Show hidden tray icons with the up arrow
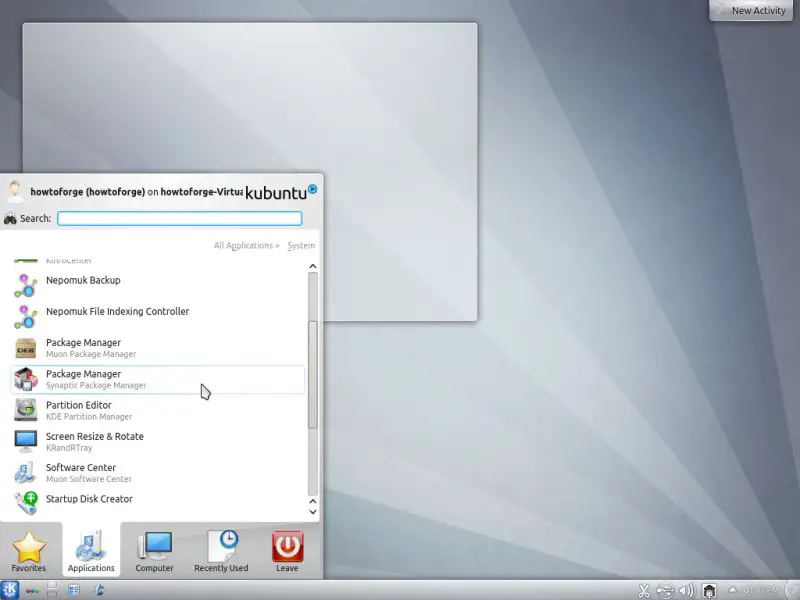 coord(732,590)
